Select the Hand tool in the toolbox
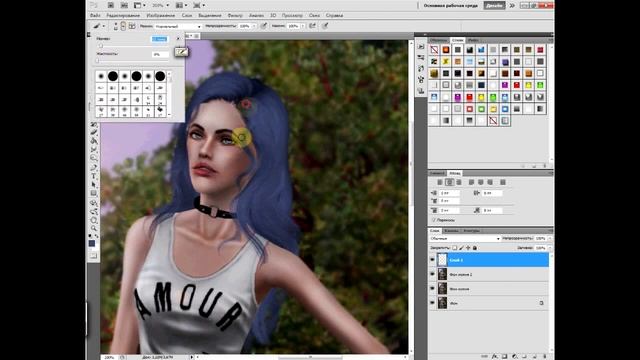Image resolution: width=640 pixels, height=360 pixels. [94, 220]
